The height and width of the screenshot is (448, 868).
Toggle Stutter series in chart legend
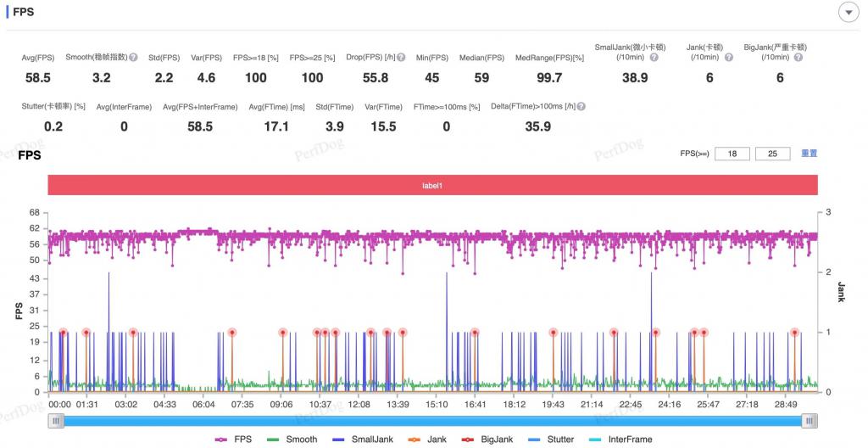[551, 440]
